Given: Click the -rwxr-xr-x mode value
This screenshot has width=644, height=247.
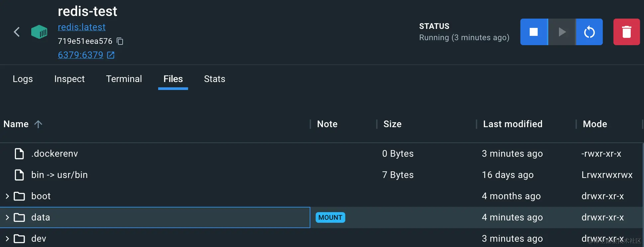Looking at the screenshot, I should [x=601, y=153].
